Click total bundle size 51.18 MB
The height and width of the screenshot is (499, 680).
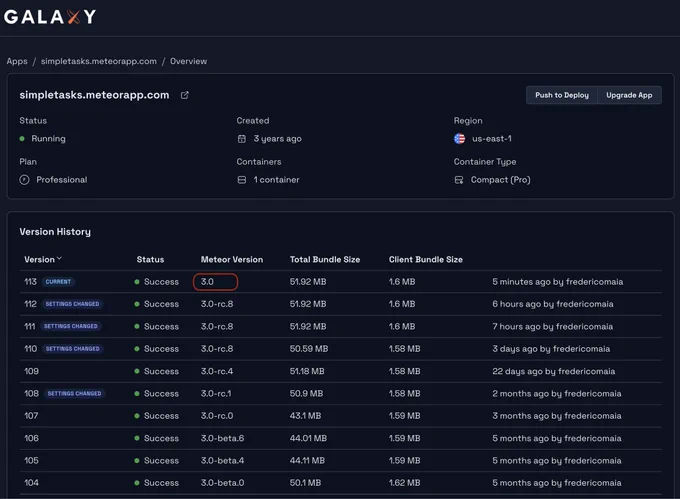307,371
